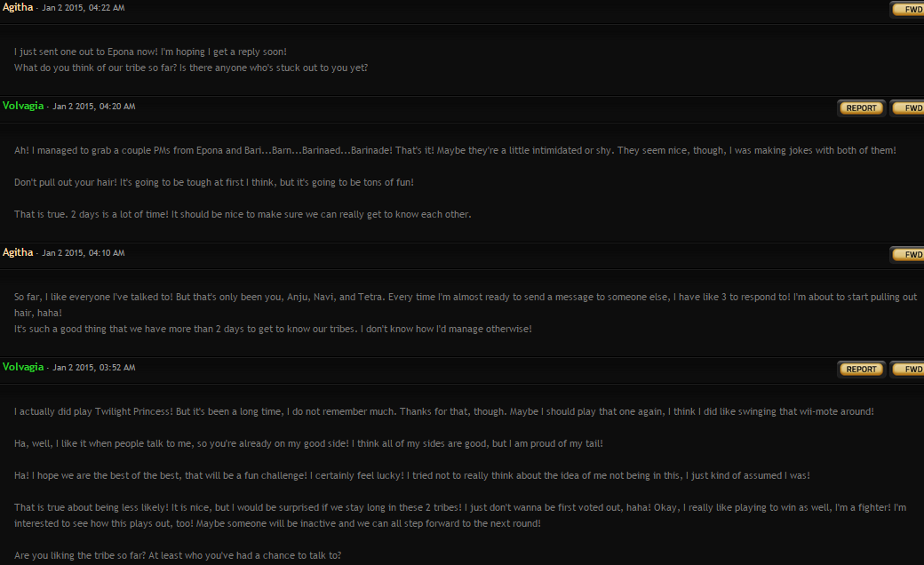This screenshot has width=924, height=565.
Task: Click the Agitha username on the 04:10 AM post
Action: (18, 252)
